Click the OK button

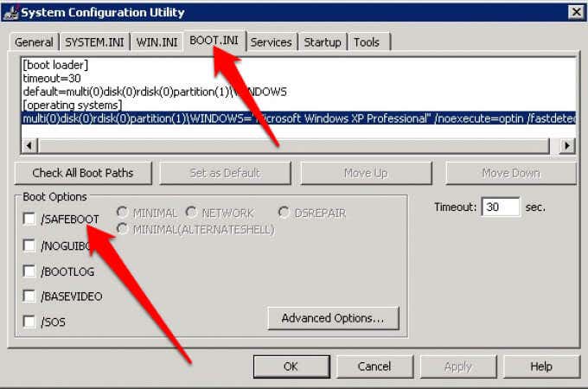(x=291, y=367)
